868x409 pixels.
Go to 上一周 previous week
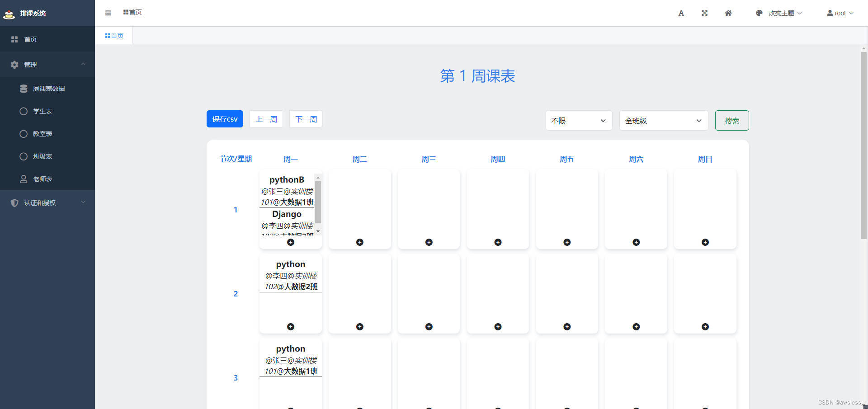266,119
